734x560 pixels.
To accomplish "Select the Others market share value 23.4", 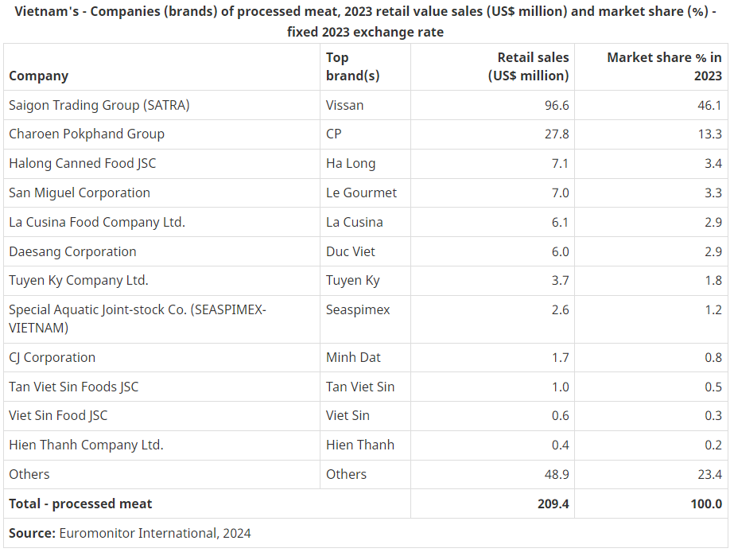I will tap(709, 475).
